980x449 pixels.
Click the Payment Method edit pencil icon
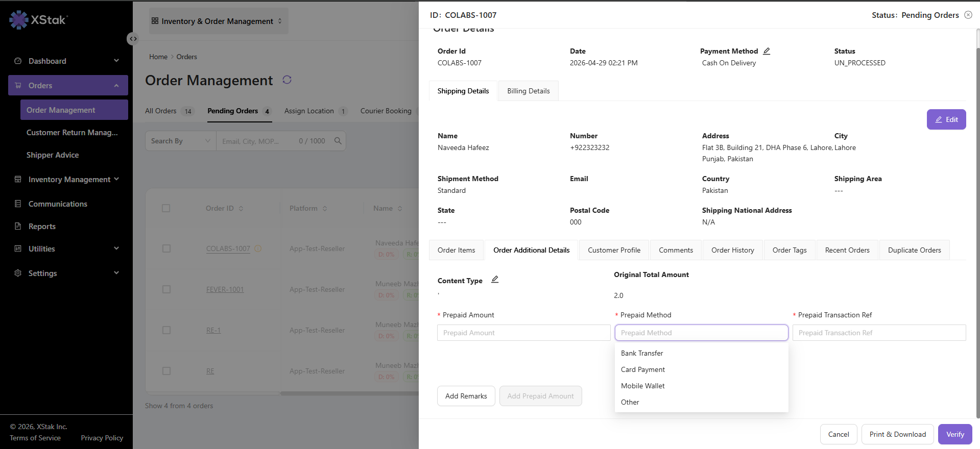click(767, 51)
